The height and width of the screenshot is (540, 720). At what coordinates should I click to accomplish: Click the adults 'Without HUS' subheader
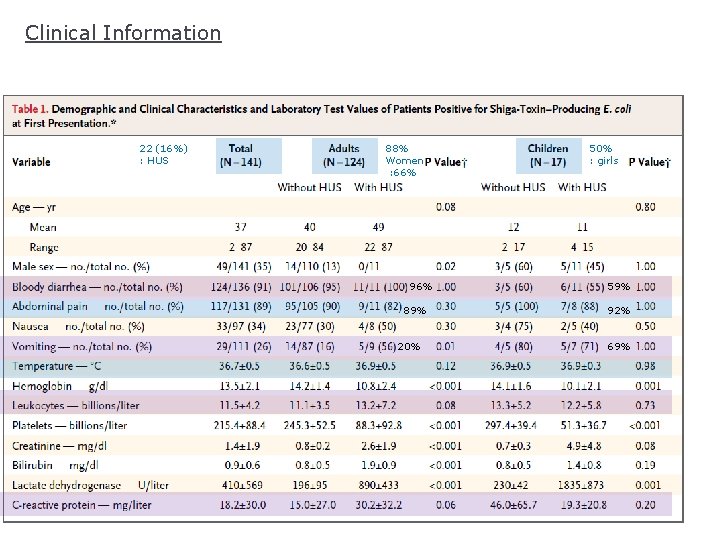tap(309, 188)
